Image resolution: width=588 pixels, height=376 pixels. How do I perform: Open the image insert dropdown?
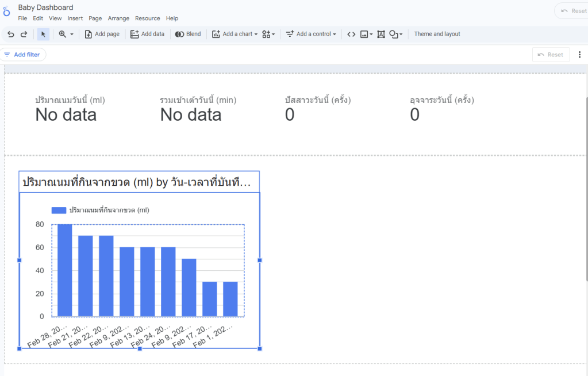pos(366,34)
